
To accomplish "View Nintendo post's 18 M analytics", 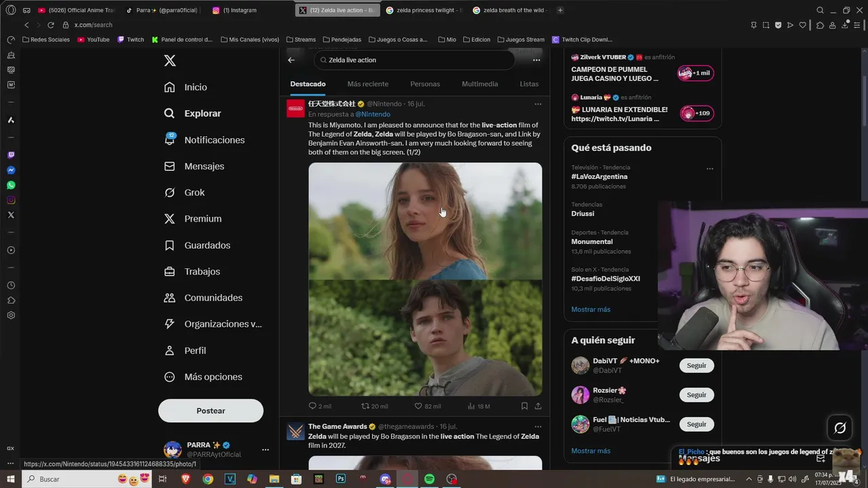I will point(478,406).
